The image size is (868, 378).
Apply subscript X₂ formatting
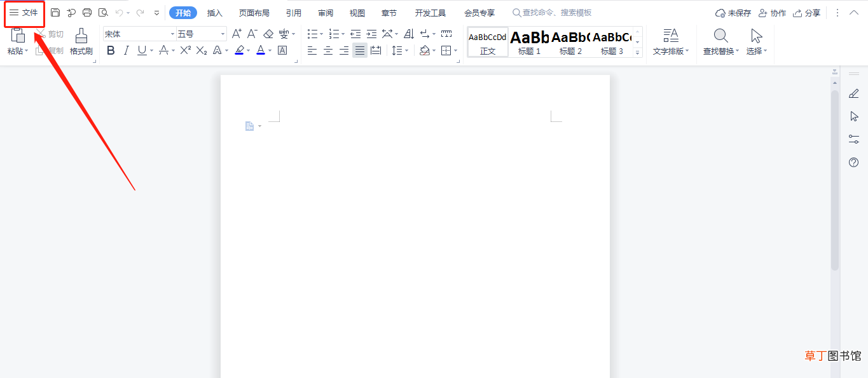pos(202,50)
